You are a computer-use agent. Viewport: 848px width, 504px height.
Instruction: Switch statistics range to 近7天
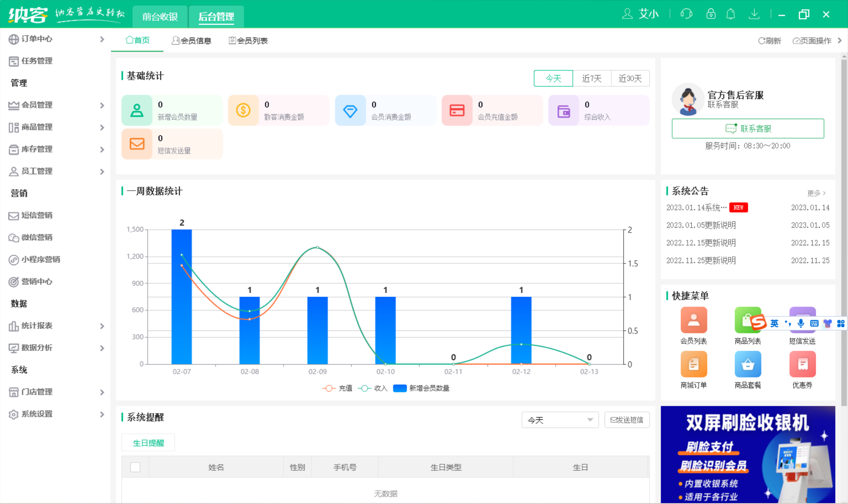coord(591,78)
